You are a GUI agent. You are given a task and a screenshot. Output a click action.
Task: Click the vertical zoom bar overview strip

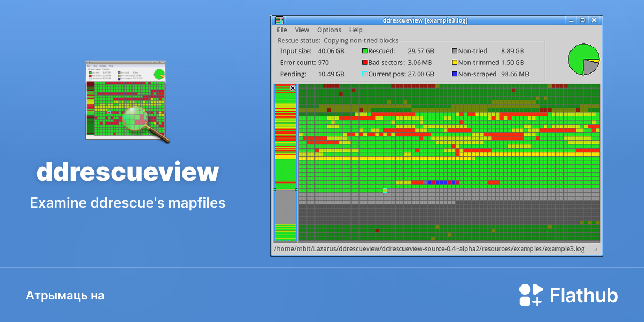click(286, 163)
